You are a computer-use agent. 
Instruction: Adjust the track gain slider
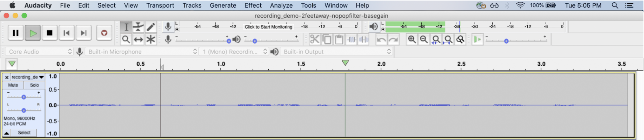click(24, 97)
